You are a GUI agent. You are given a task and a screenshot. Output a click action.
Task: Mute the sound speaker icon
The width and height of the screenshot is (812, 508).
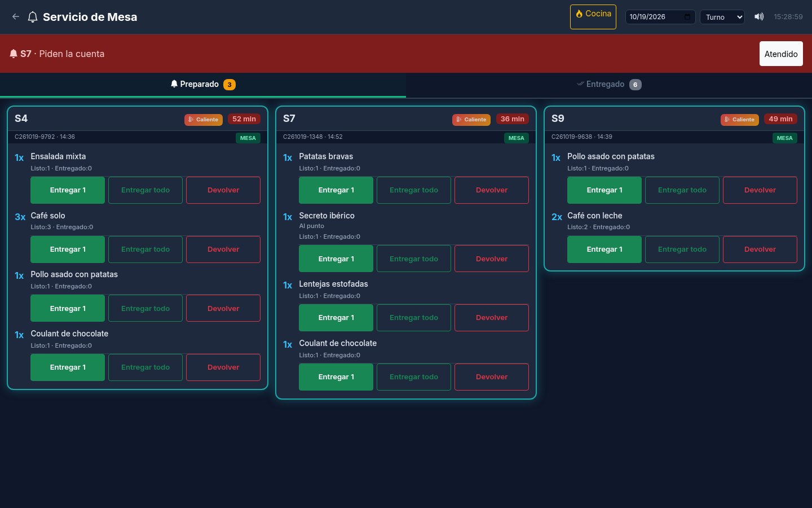pyautogui.click(x=759, y=17)
